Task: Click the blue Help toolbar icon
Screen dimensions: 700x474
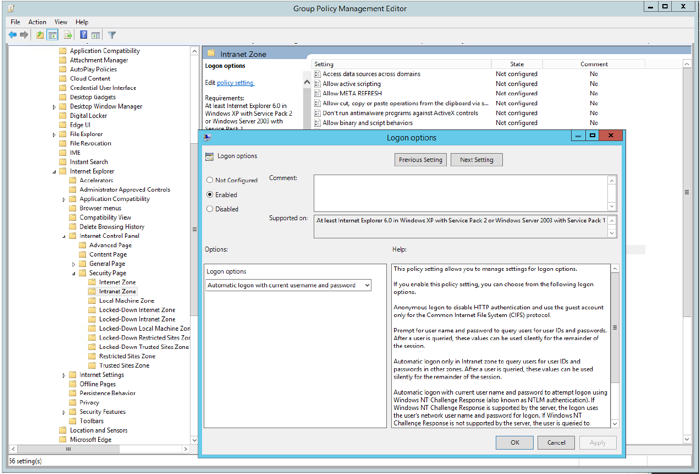Action: 84,34
